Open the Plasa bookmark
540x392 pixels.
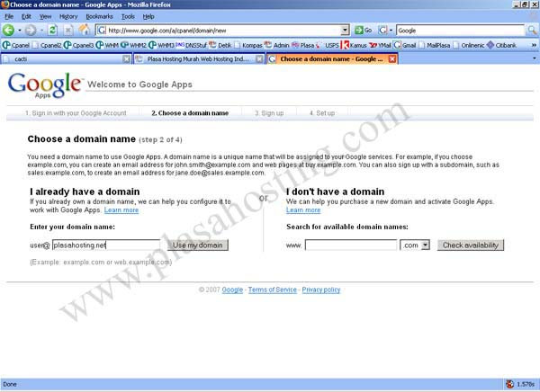303,45
